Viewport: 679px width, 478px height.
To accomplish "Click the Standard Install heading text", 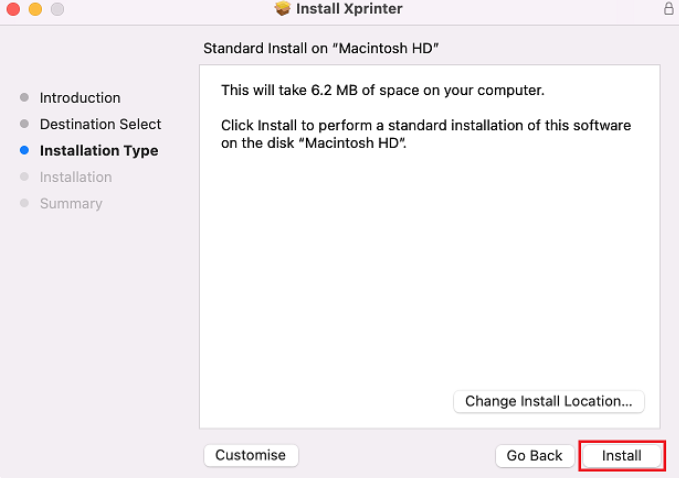I will coord(321,48).
